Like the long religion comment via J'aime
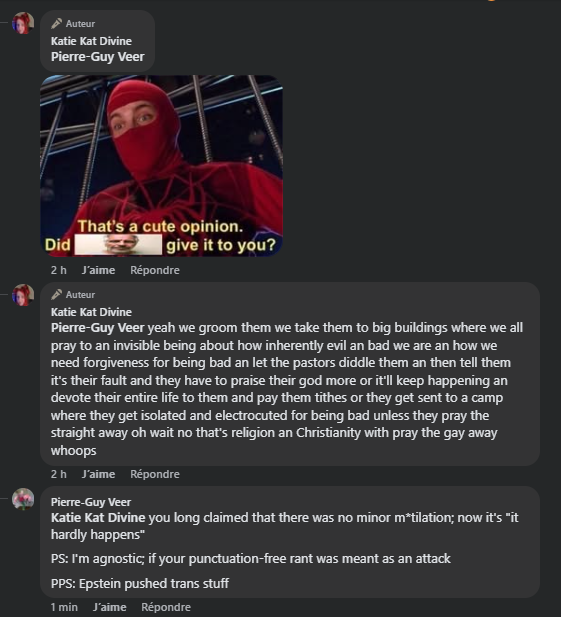 (98, 474)
